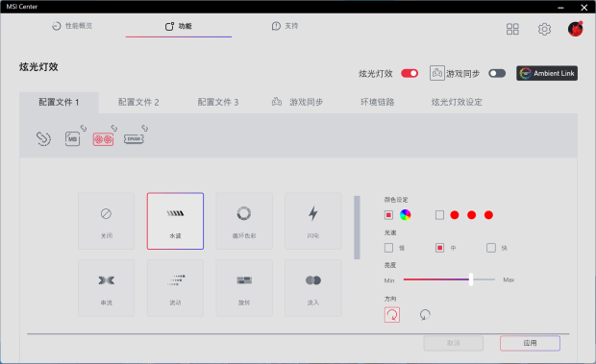Screen dimensions: 596x364
Task: Click the small chain link above graphics card icon
Action: tap(114, 129)
